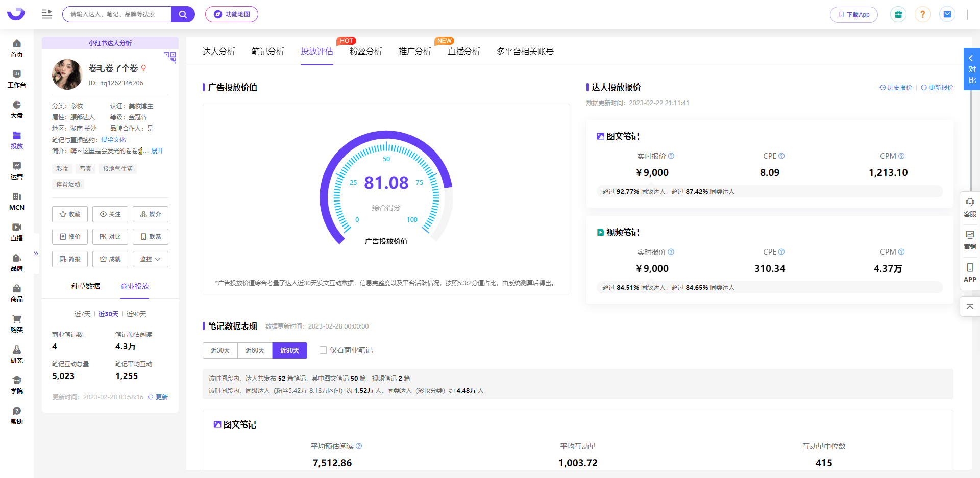Open APP floating icon
Screen dimensions: 980x478
point(970,273)
